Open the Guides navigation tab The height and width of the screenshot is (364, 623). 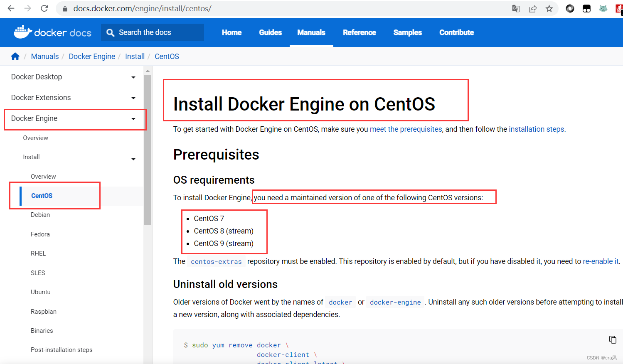click(x=270, y=32)
